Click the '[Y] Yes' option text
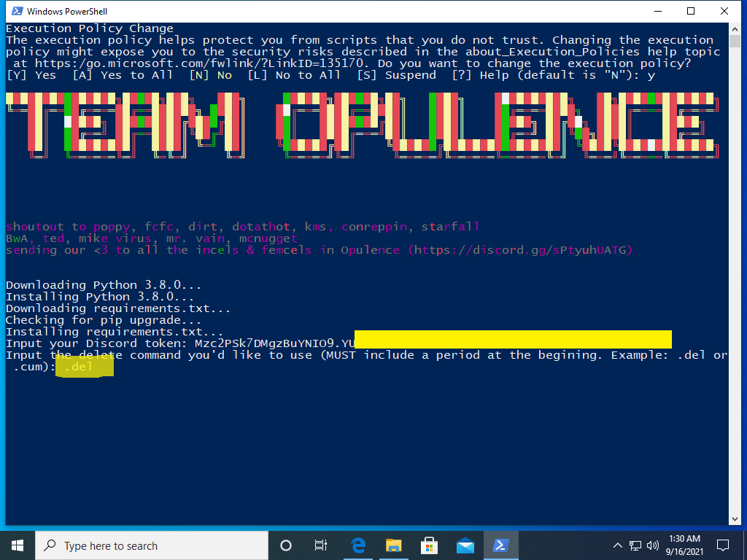The width and height of the screenshot is (747, 560). (x=31, y=75)
